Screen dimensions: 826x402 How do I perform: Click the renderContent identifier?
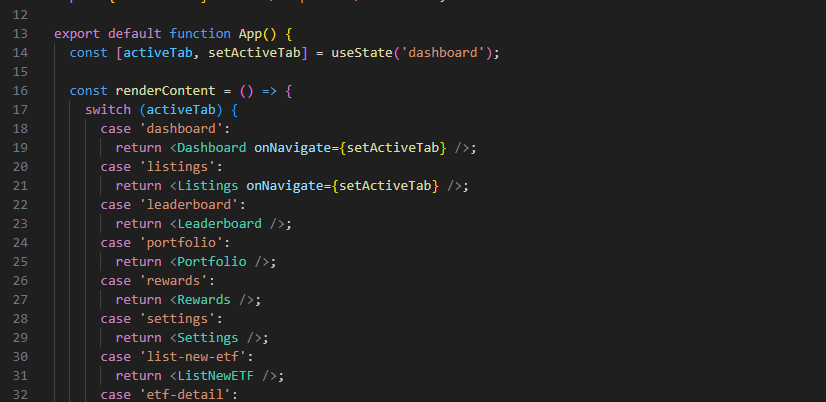point(165,91)
